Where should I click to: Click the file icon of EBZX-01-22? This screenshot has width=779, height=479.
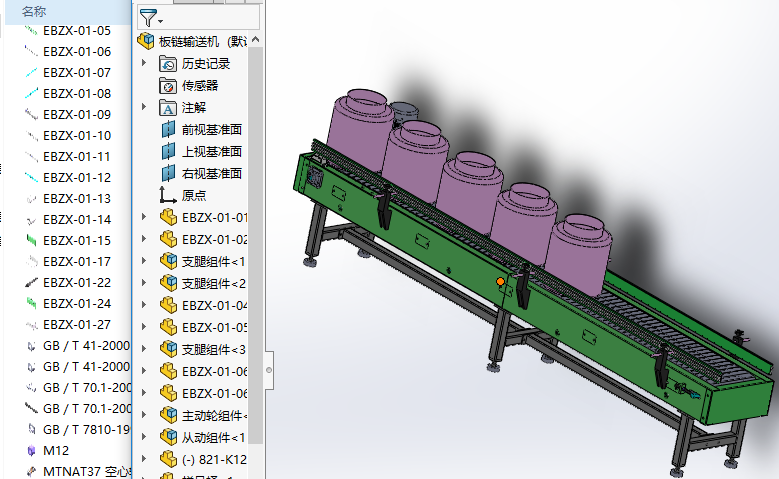31,282
